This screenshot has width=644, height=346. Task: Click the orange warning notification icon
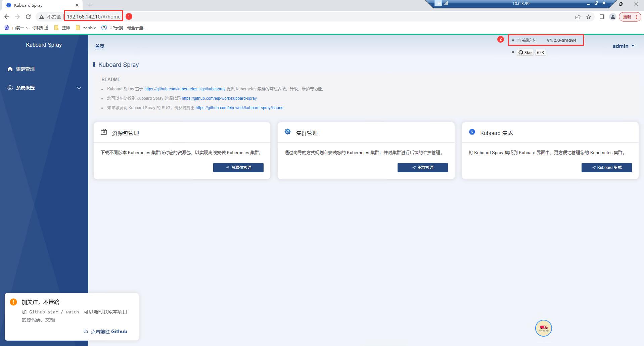tap(13, 302)
